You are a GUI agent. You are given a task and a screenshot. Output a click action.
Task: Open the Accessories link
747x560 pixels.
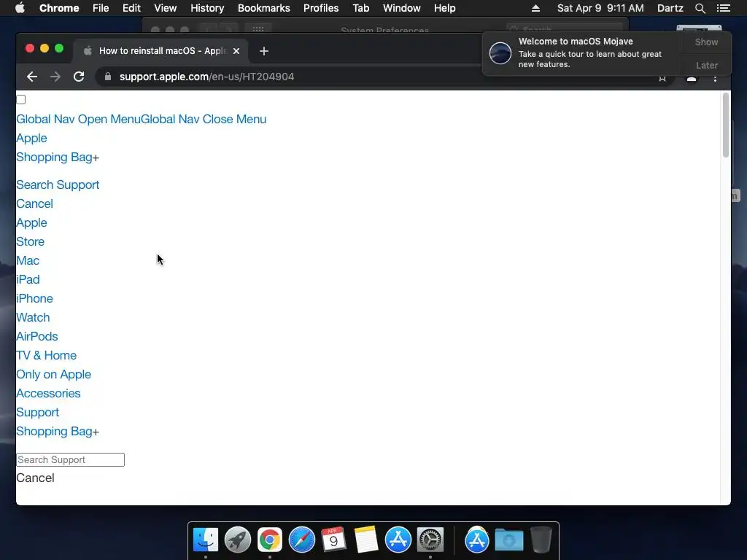pos(48,394)
